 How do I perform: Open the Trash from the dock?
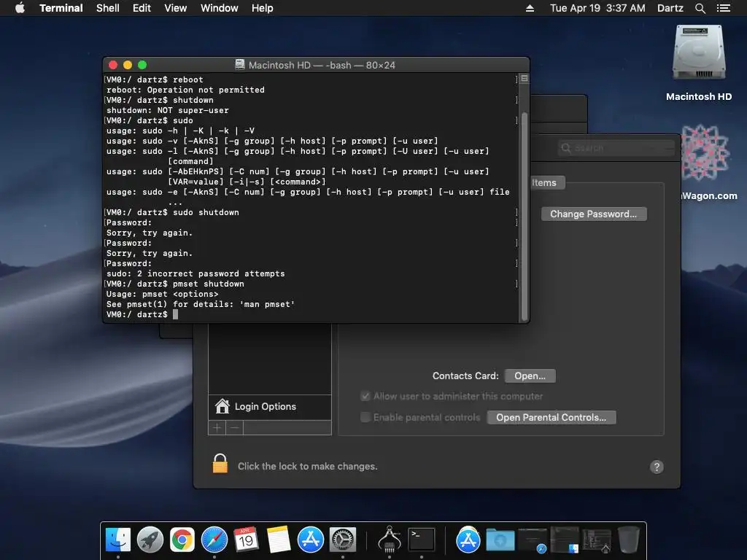[628, 540]
